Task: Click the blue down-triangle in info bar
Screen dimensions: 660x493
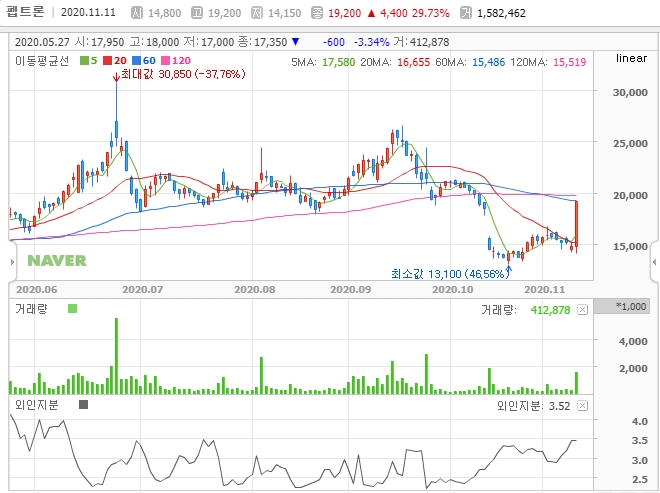Action: pyautogui.click(x=295, y=42)
